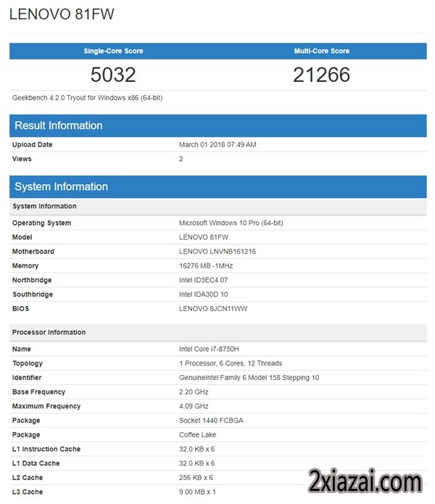Viewport: 435px width, 504px height.
Task: Select processor name Intel Core i7-8750H
Action: [x=209, y=349]
